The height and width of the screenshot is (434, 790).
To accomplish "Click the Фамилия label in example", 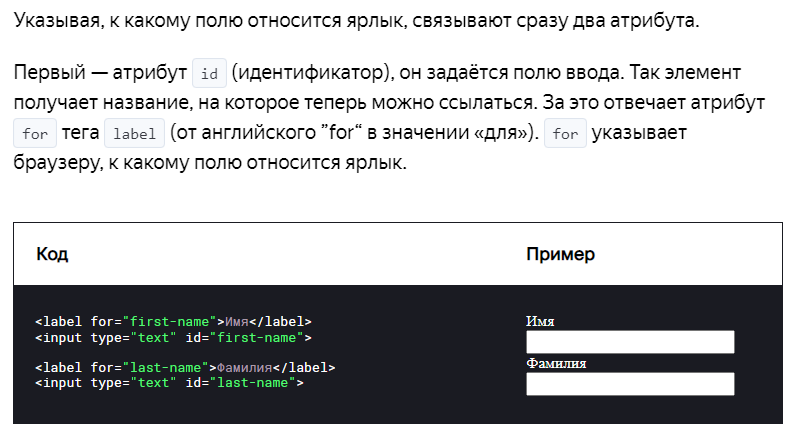I will tap(556, 363).
